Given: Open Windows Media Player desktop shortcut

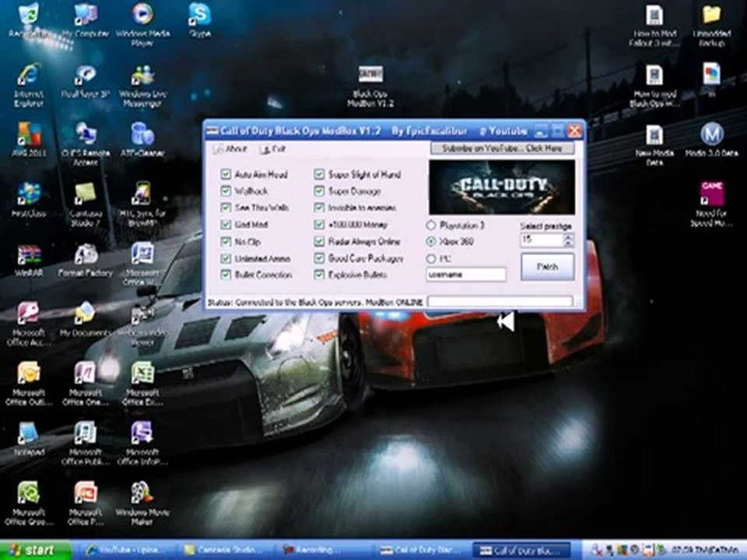Looking at the screenshot, I should tap(142, 24).
